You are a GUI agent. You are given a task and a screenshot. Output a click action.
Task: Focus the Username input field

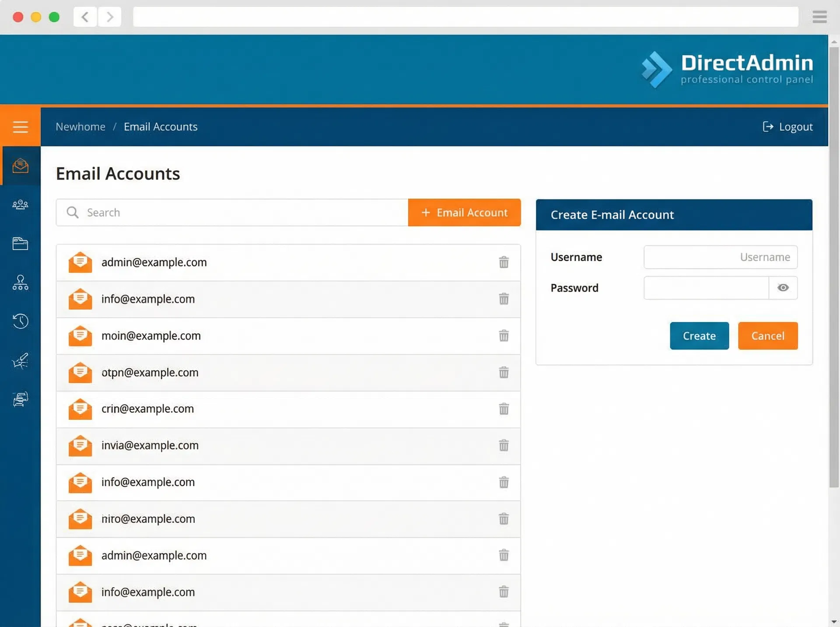click(721, 257)
